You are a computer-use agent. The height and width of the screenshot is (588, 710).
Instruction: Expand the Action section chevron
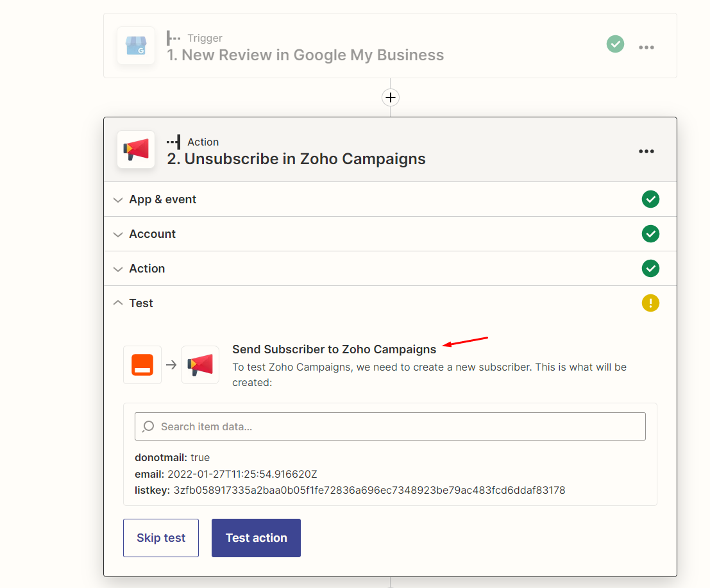coord(118,269)
